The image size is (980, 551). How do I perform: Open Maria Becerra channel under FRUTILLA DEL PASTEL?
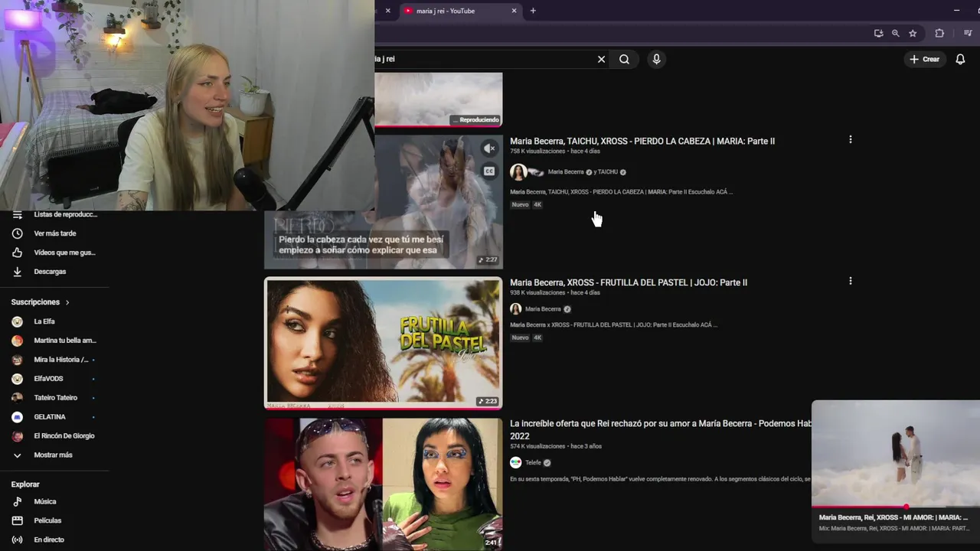tap(543, 309)
